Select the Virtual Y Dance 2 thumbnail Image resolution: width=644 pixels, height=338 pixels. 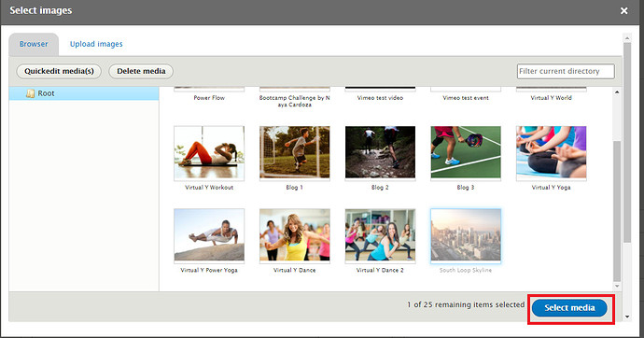pos(380,235)
